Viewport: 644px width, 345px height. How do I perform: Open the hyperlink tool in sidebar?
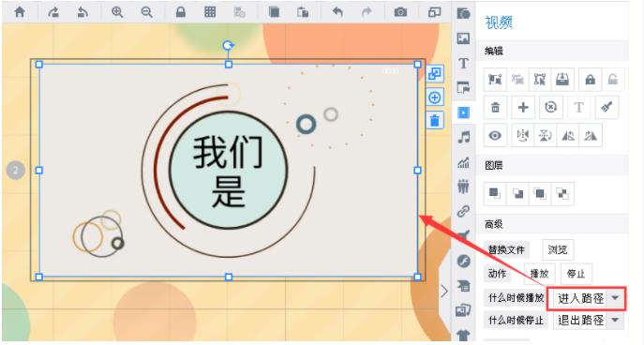463,211
